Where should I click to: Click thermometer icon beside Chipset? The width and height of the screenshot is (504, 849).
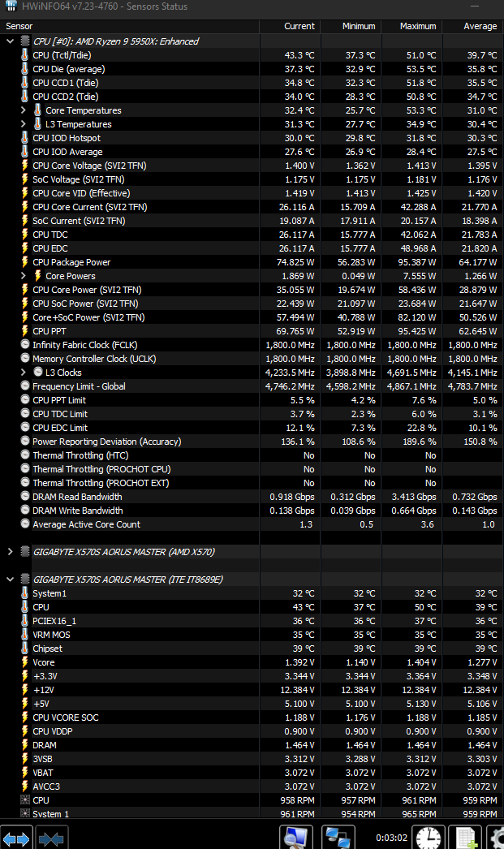(x=25, y=648)
